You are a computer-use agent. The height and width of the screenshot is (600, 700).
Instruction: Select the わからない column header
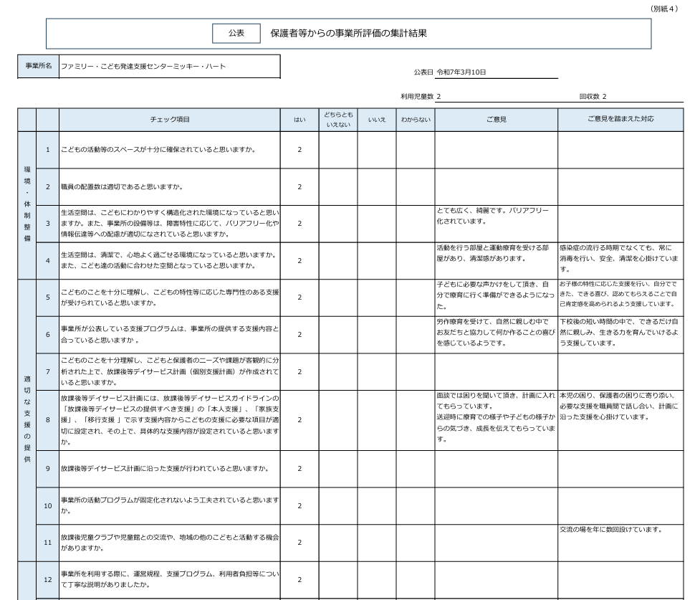coord(416,120)
